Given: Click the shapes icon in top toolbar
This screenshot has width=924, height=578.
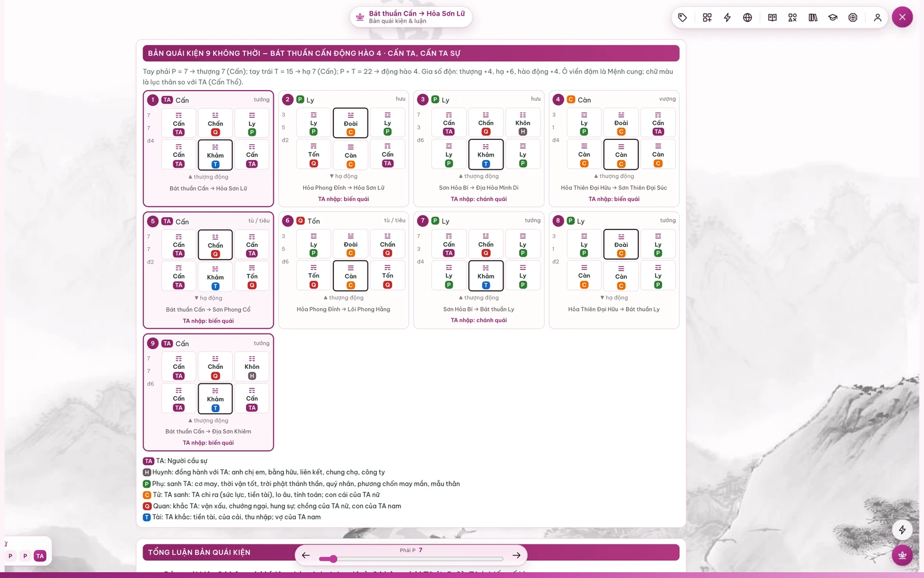Looking at the screenshot, I should [x=792, y=17].
